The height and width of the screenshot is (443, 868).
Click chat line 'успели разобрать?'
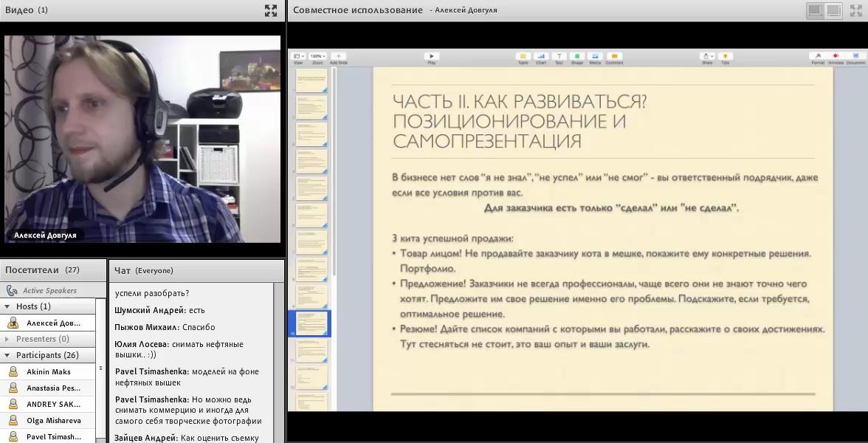coord(152,293)
